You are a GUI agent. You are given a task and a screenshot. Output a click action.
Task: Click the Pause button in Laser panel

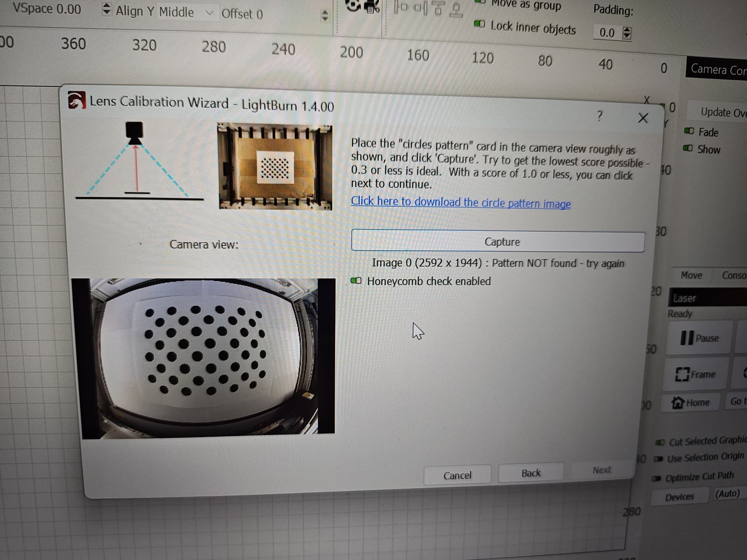(x=699, y=338)
